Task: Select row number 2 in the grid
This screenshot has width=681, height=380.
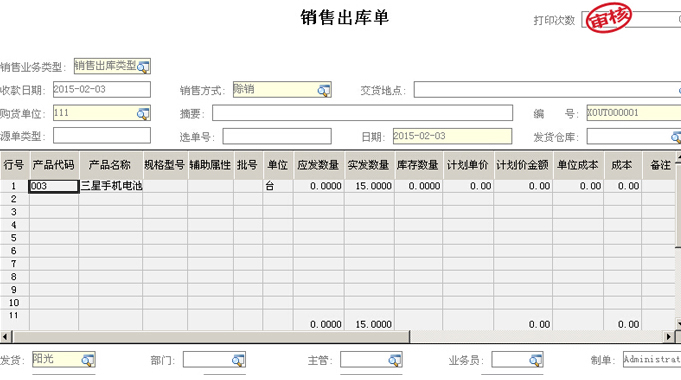Action: (14, 199)
